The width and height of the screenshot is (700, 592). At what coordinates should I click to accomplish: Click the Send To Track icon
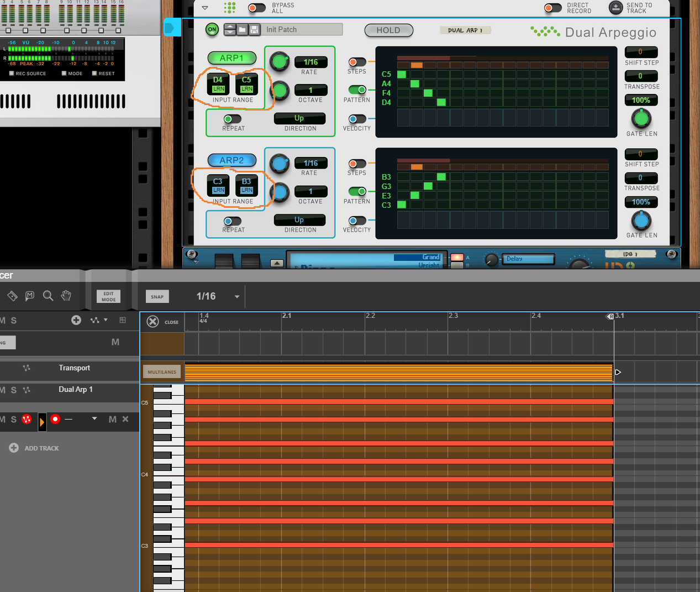pos(615,8)
